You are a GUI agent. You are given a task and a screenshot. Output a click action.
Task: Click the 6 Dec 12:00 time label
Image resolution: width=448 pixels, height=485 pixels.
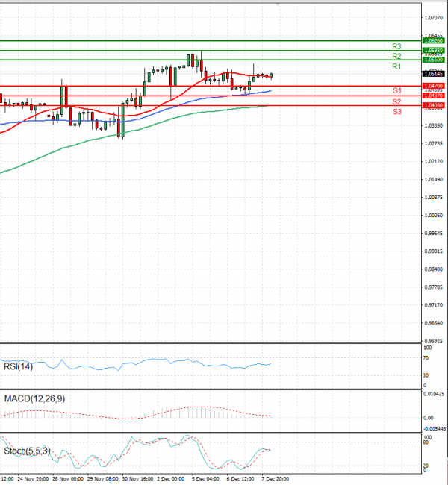240,479
